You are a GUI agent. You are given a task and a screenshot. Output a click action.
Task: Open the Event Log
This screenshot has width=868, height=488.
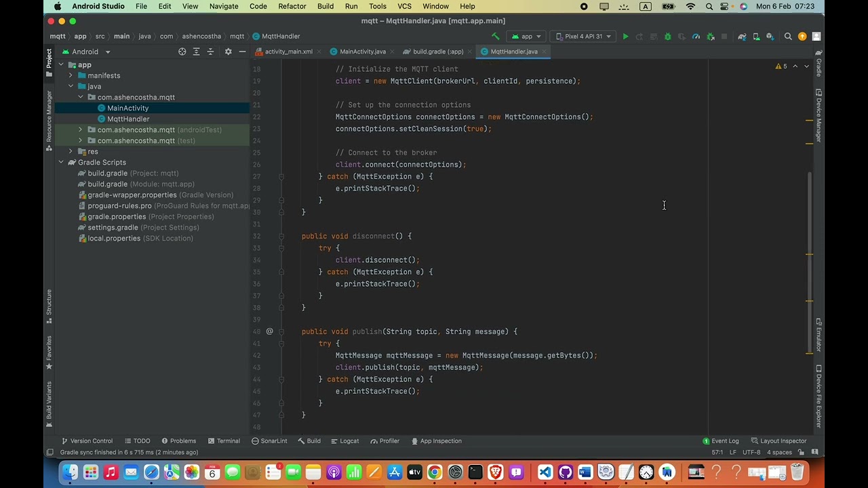tap(720, 441)
